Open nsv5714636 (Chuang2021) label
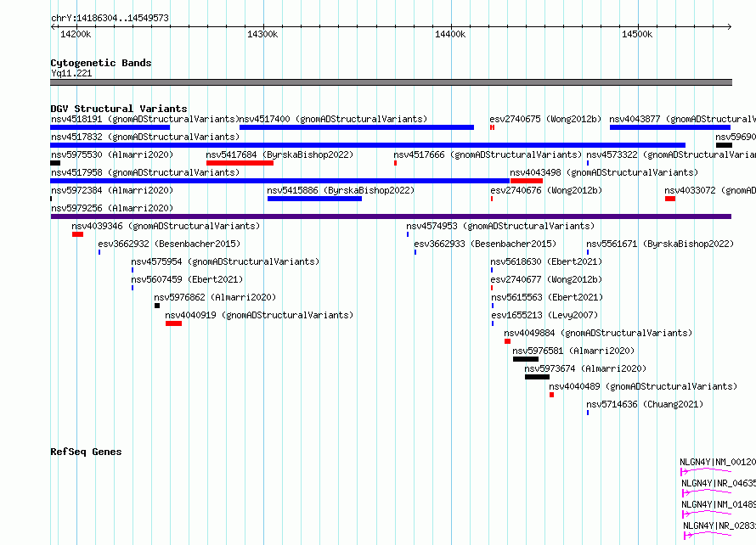 coord(645,404)
